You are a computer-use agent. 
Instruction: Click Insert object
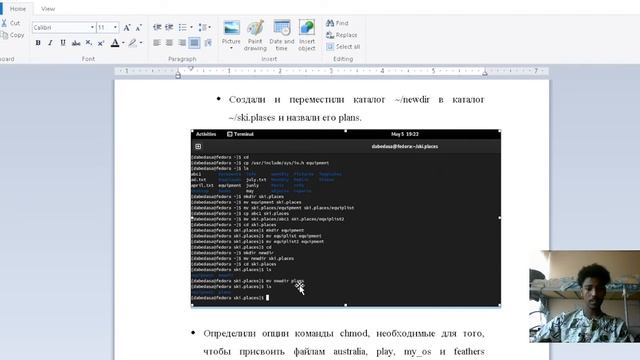pos(307,35)
